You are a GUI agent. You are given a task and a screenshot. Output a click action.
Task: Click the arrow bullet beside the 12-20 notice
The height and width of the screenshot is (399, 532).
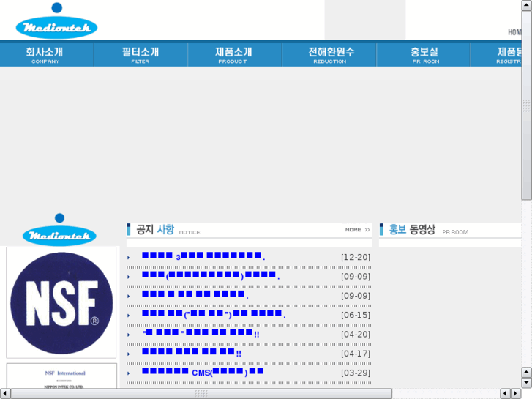pyautogui.click(x=129, y=258)
